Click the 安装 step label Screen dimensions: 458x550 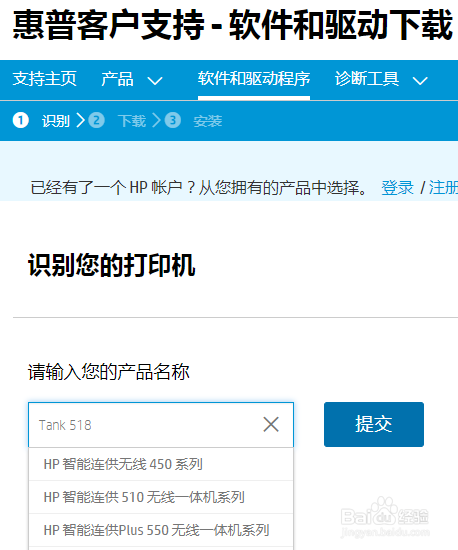coord(208,121)
